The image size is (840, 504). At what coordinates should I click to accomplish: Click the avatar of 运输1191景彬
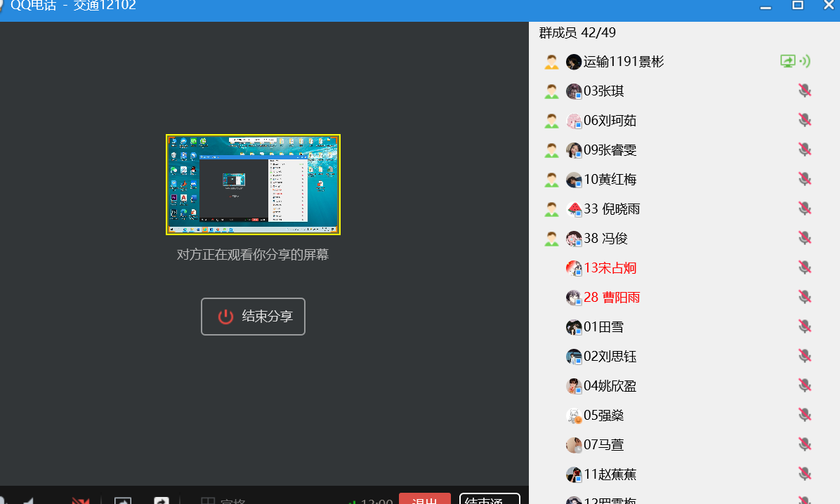click(x=574, y=62)
